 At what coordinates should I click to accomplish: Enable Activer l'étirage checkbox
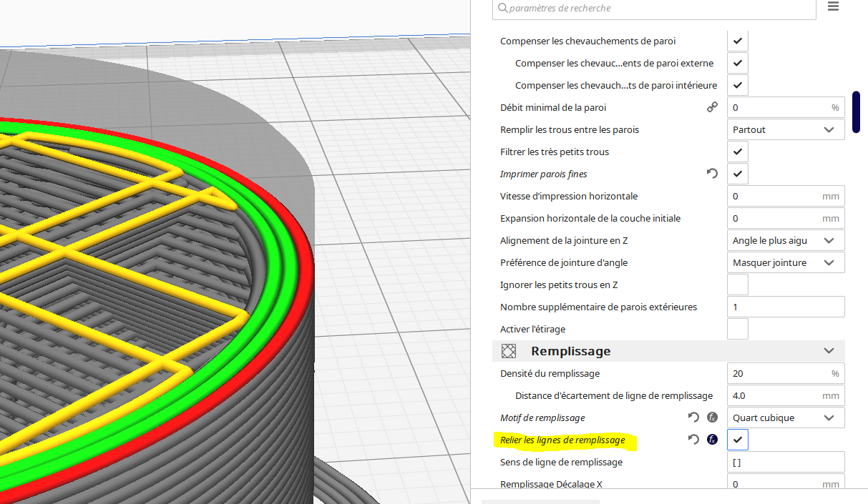[x=738, y=329]
